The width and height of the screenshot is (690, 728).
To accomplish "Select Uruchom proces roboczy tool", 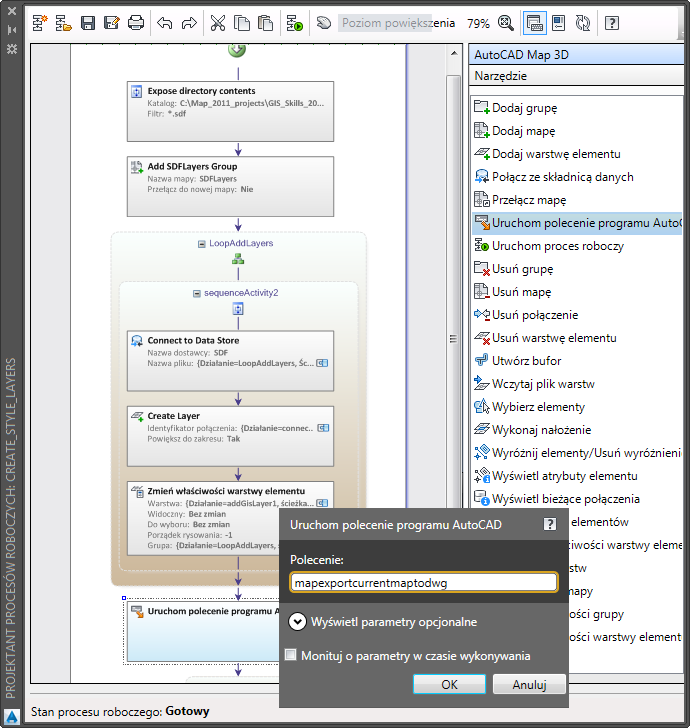I will 578,246.
